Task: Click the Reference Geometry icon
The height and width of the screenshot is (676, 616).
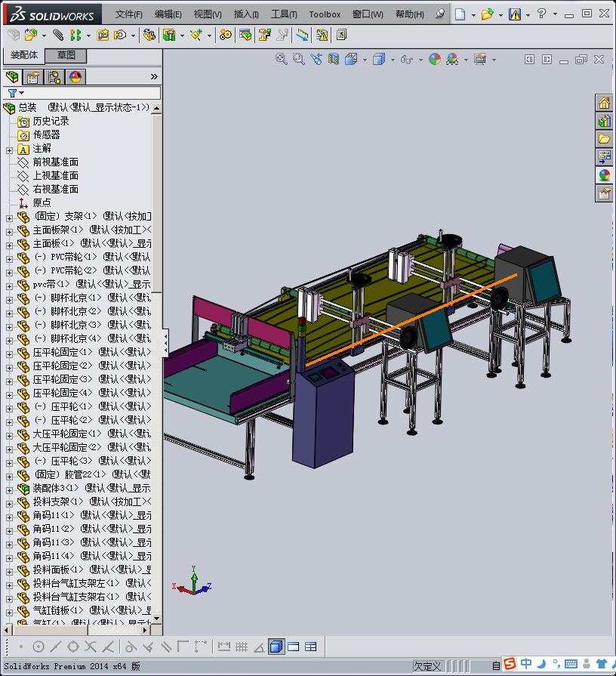Action: pos(196,35)
